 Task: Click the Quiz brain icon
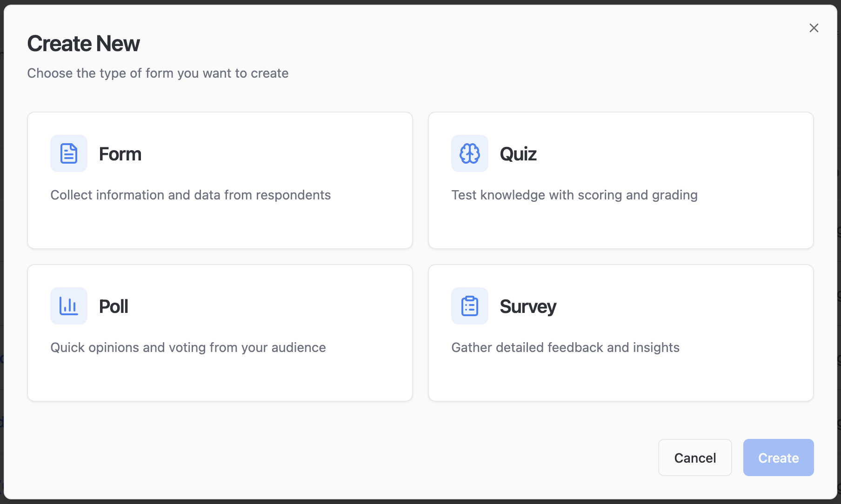tap(469, 153)
